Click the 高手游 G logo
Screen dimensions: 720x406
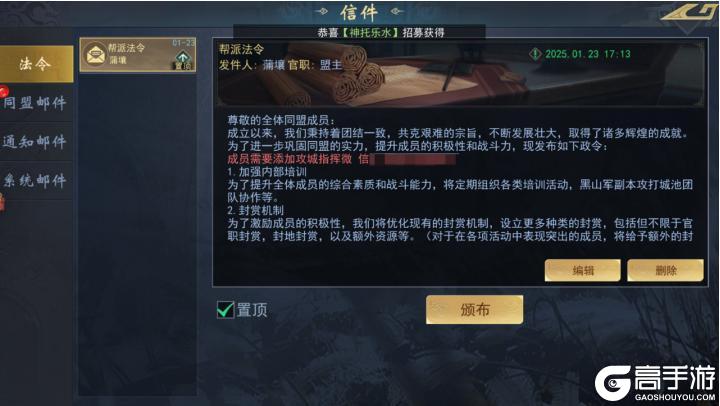pyautogui.click(x=613, y=382)
